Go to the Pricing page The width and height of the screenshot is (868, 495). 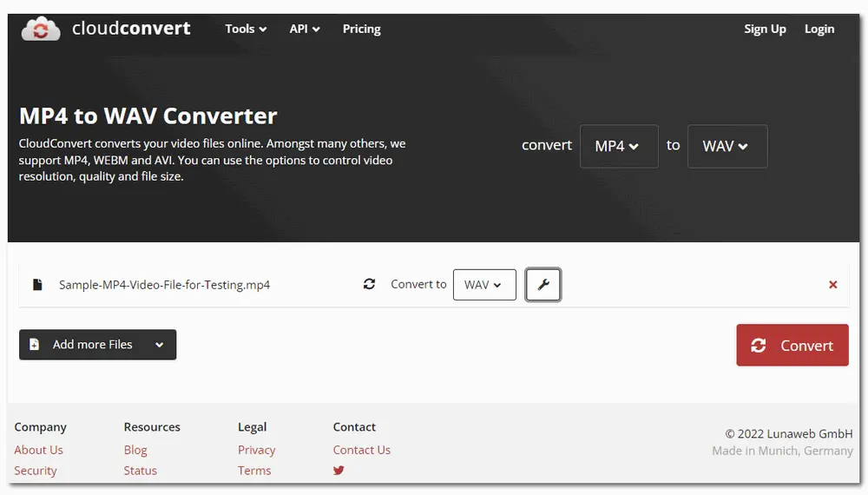(x=361, y=29)
